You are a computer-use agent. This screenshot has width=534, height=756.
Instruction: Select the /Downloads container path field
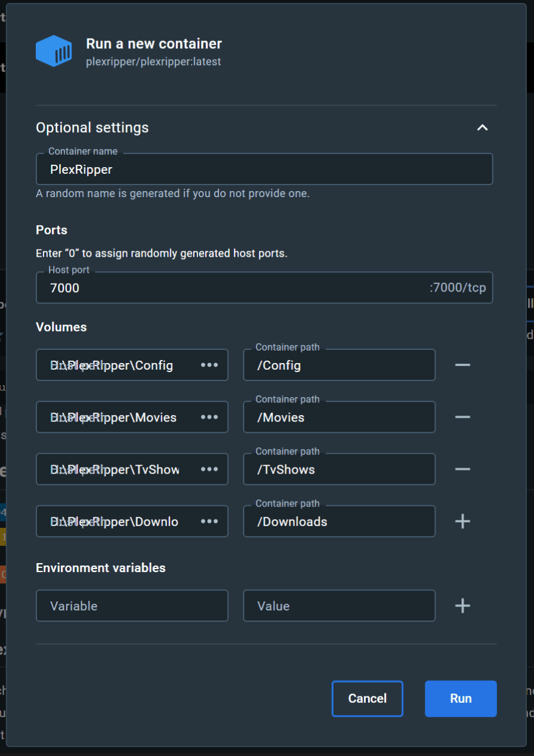point(339,521)
